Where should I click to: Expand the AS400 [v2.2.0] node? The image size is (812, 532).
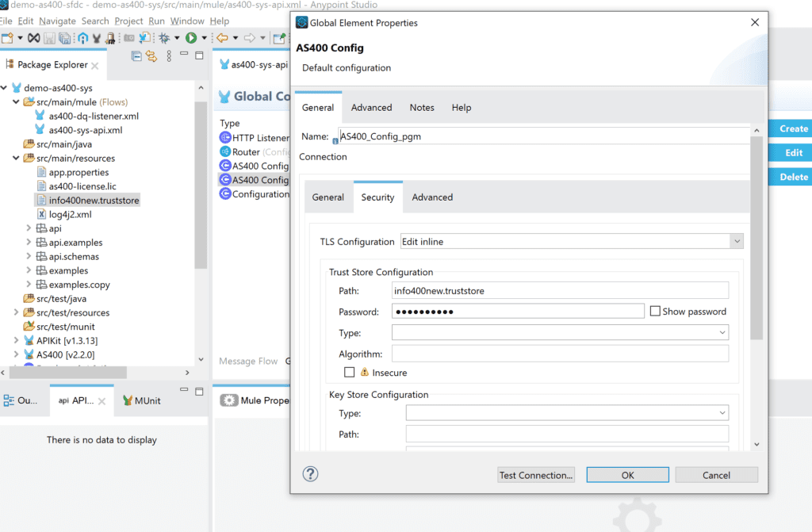(16, 354)
